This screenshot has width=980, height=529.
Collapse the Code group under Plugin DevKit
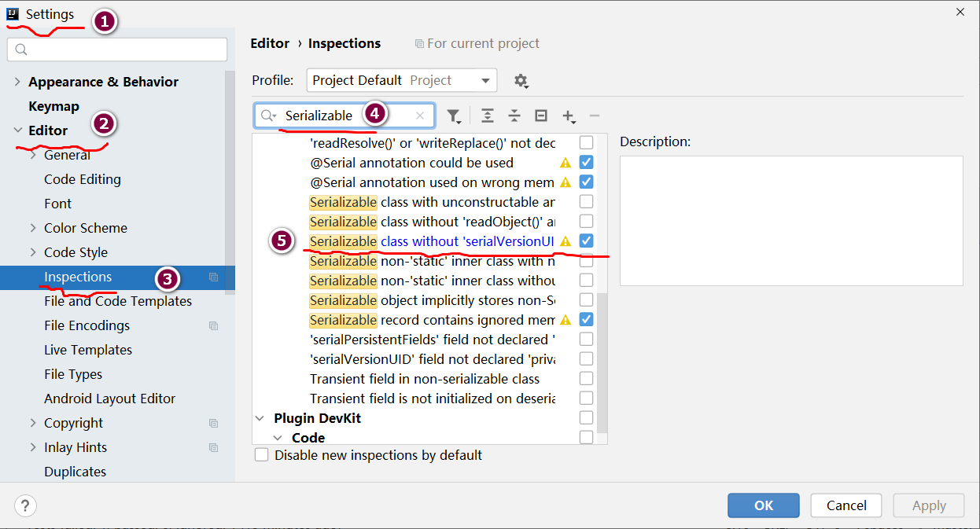pos(278,438)
